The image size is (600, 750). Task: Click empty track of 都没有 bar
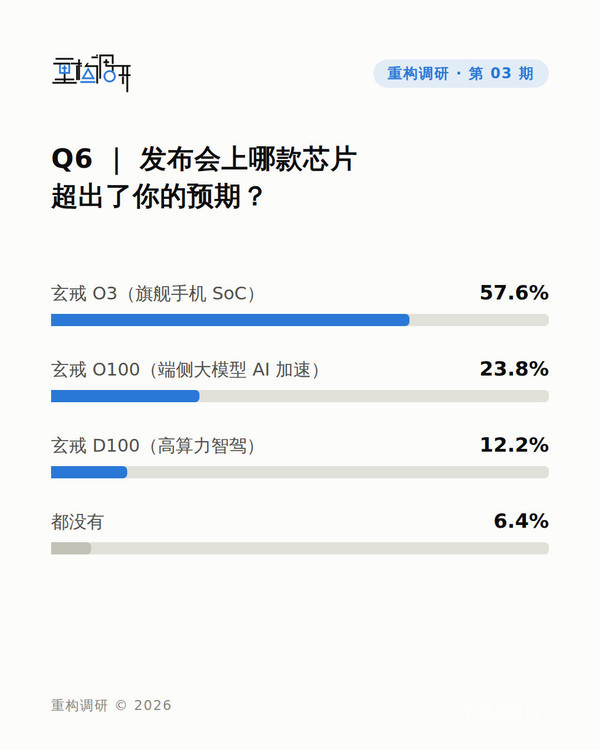point(320,548)
